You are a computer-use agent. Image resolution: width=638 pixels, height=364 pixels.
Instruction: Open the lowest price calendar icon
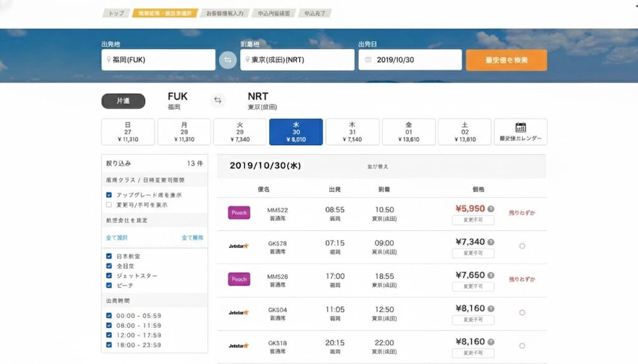point(520,128)
